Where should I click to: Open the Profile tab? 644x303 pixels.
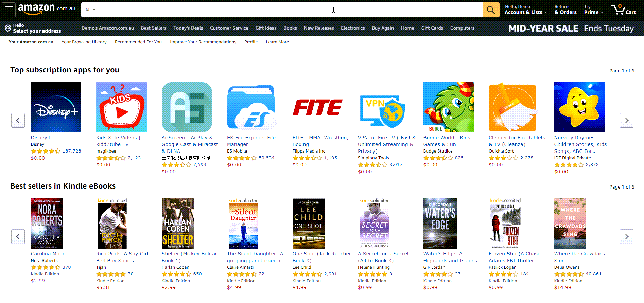[x=251, y=42]
